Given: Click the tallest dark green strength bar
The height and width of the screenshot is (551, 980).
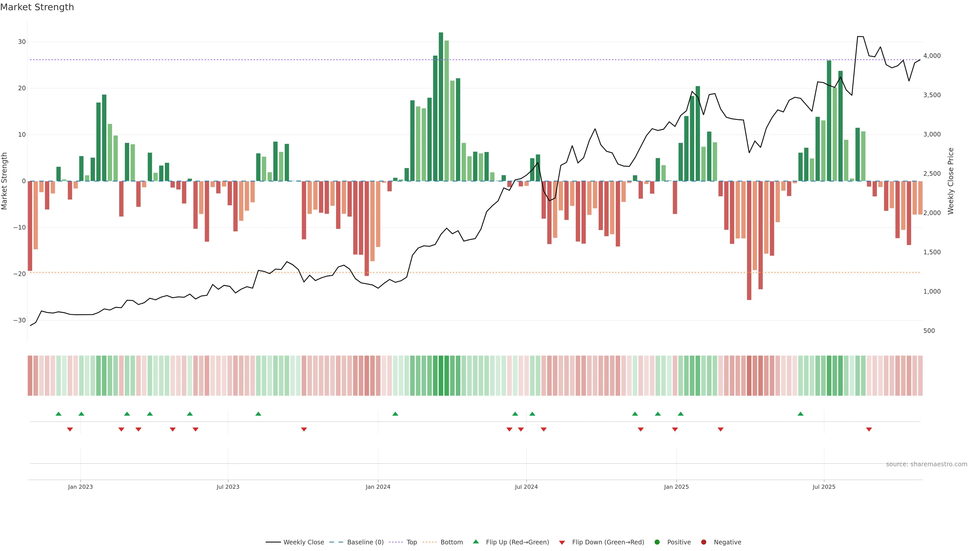Looking at the screenshot, I should [440, 106].
